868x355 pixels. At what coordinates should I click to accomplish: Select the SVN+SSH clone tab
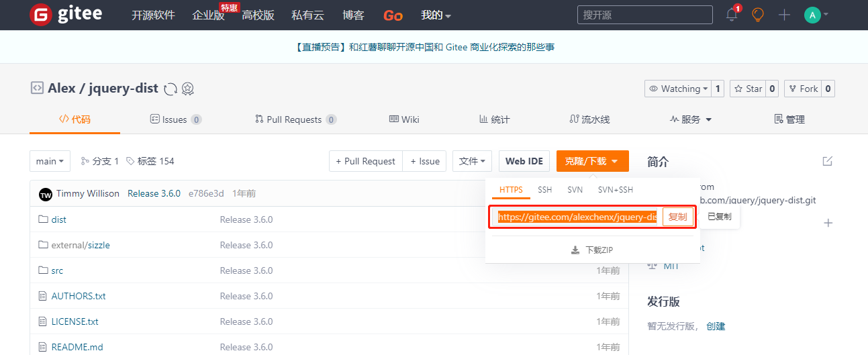click(616, 190)
